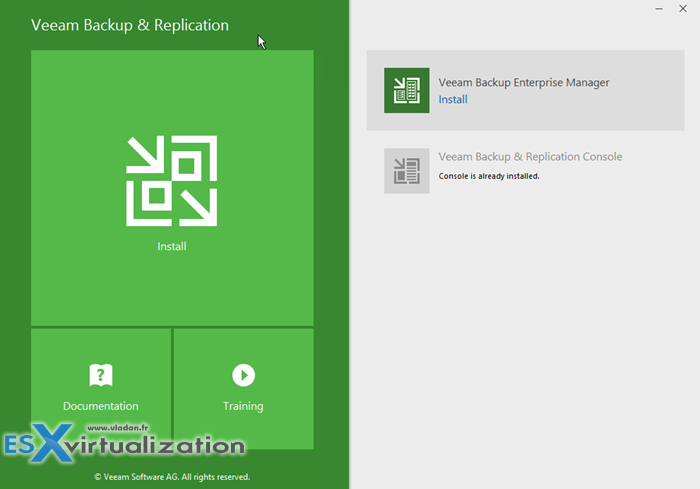Image resolution: width=700 pixels, height=489 pixels.
Task: Click the Veeam Software AG copyright text
Action: point(172,477)
